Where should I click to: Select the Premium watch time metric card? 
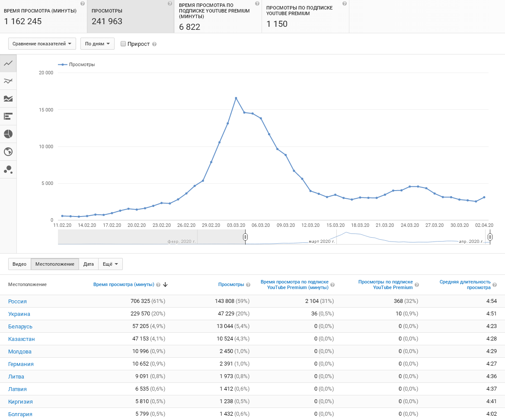[218, 16]
